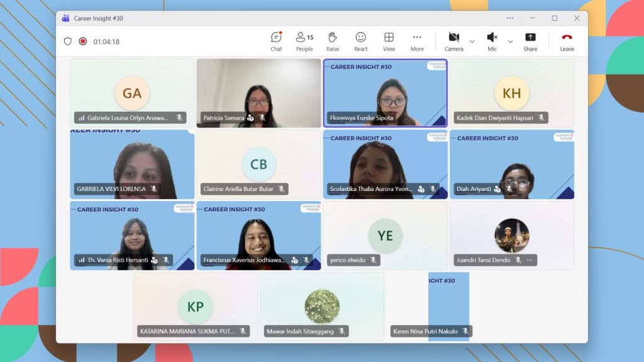Change the meeting View layout

(x=389, y=42)
